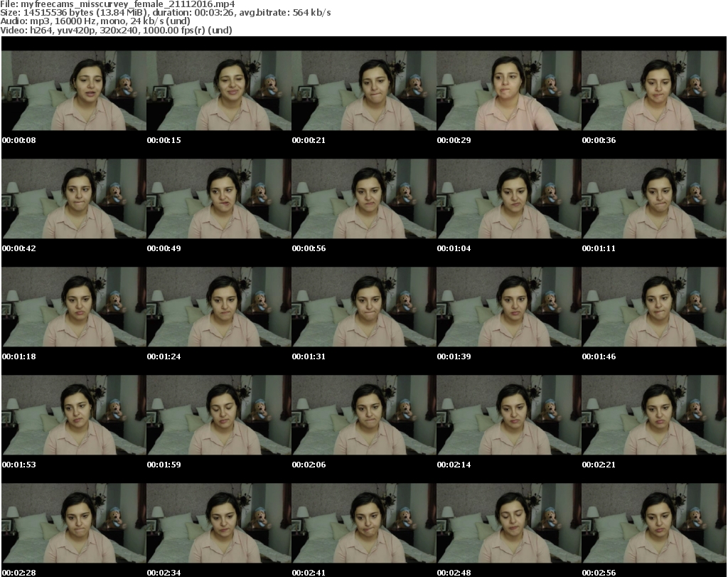Screen dimensions: 728x577
Task: Click the timestamp label 00:01:59
Action: pos(164,465)
